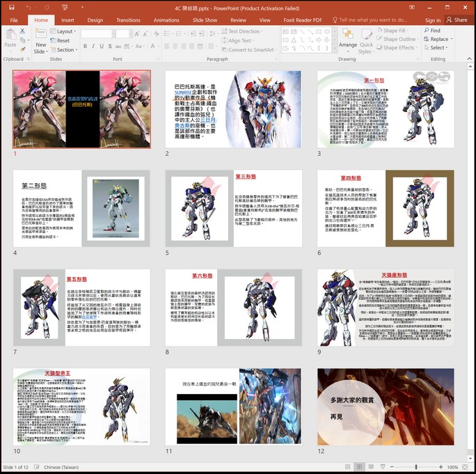Image resolution: width=476 pixels, height=474 pixels.
Task: Open the Layout dropdown
Action: point(63,31)
